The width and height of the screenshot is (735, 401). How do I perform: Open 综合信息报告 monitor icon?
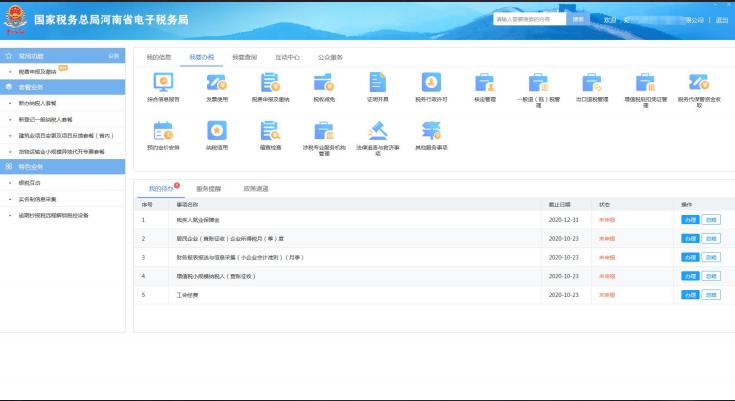(x=163, y=83)
